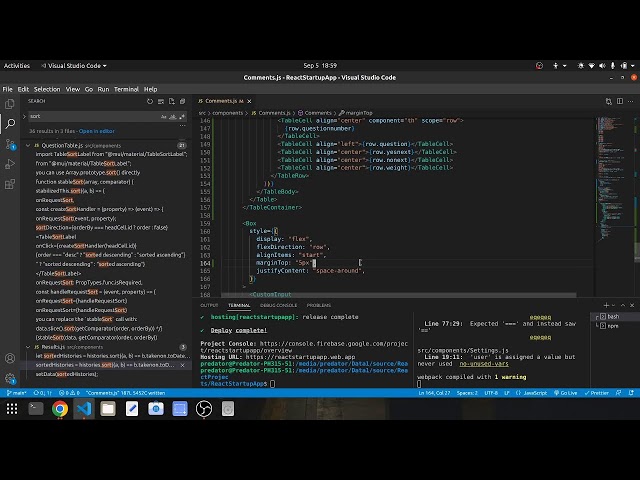Viewport: 640px width, 480px height.
Task: Open the Selection menu
Action: click(x=47, y=89)
